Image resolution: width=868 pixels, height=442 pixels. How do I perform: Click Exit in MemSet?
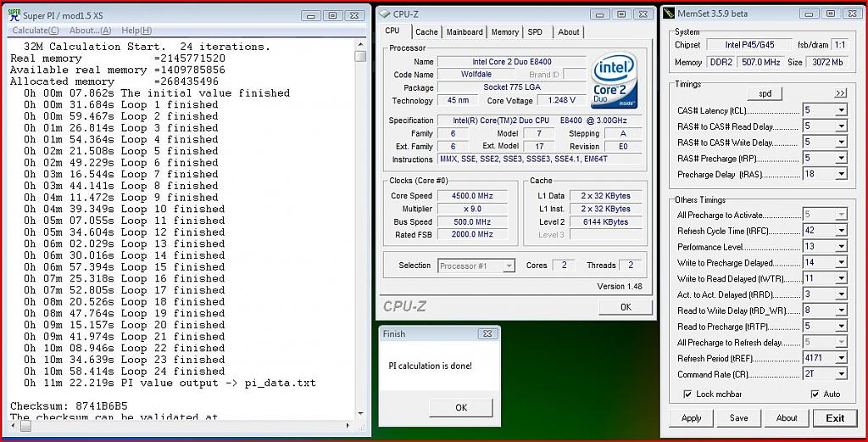coord(835,418)
